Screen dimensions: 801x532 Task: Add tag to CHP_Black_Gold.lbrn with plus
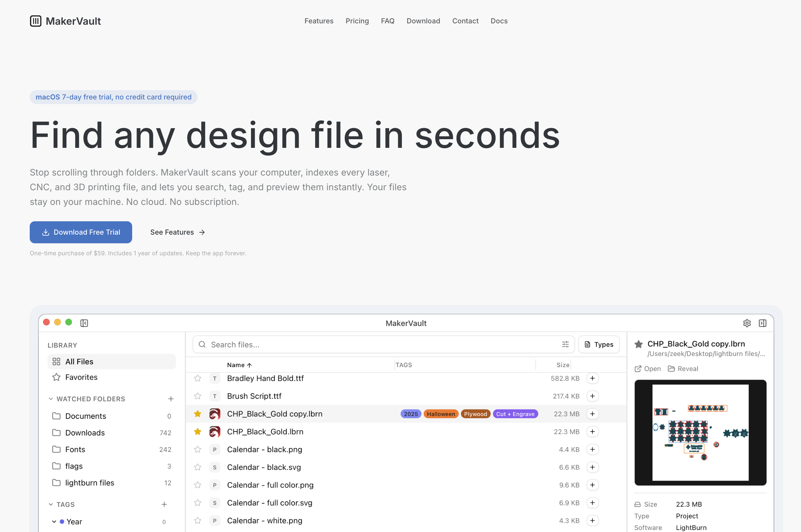click(592, 432)
